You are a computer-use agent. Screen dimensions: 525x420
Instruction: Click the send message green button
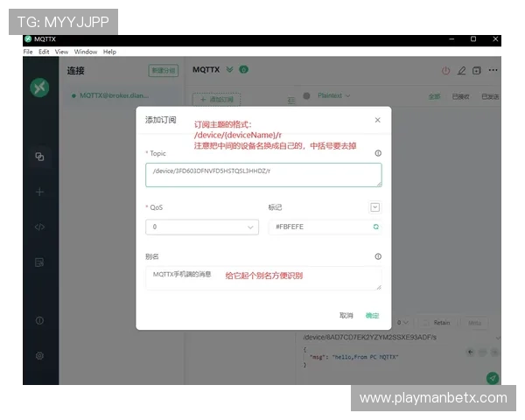pyautogui.click(x=493, y=378)
